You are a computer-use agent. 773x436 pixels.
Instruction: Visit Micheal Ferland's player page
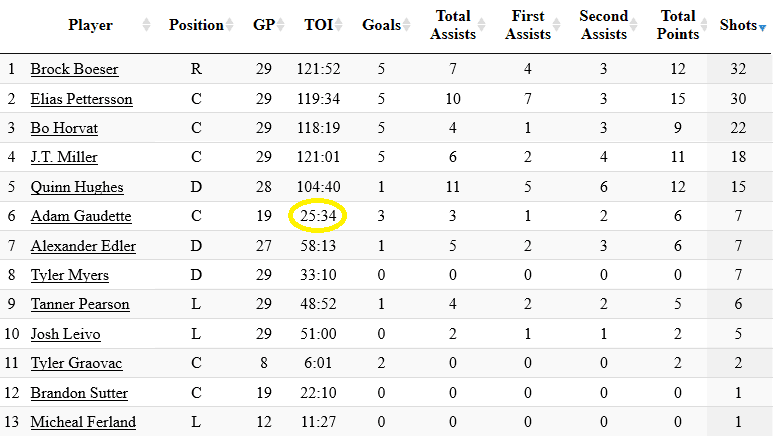point(83,422)
